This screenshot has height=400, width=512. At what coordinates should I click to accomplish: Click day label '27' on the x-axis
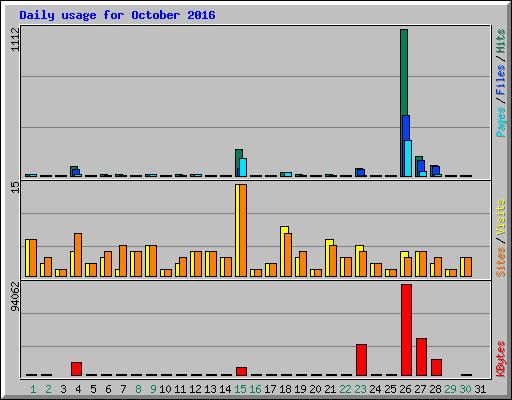(420, 389)
